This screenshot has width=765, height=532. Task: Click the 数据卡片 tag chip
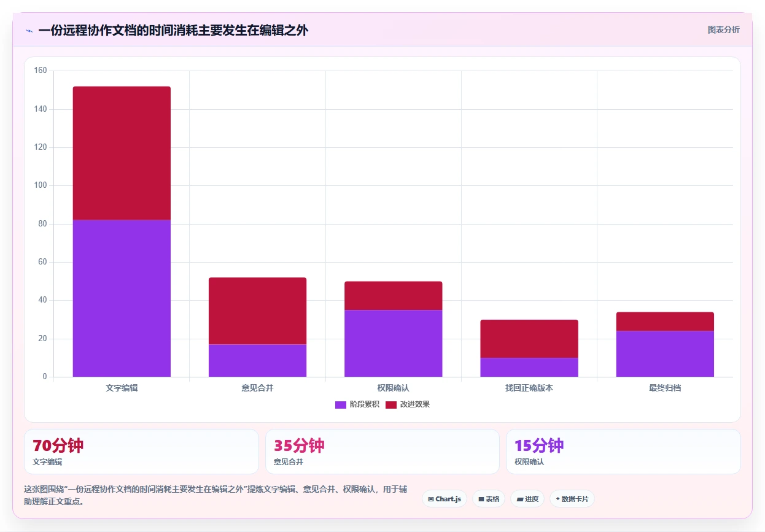click(x=572, y=499)
